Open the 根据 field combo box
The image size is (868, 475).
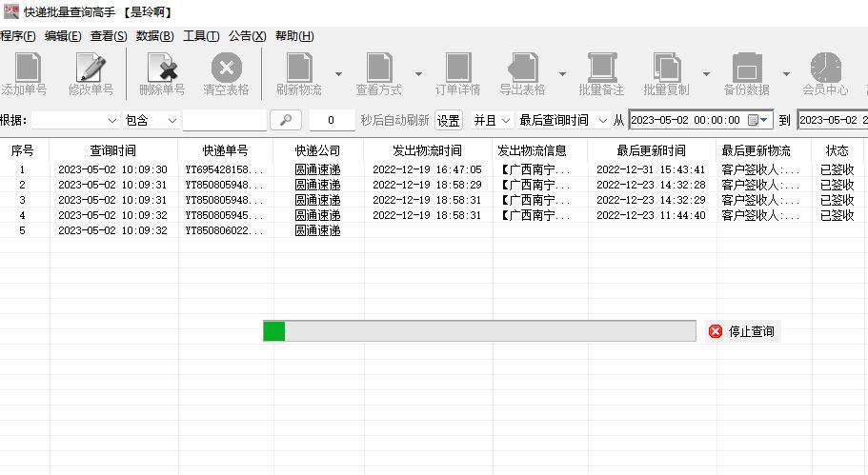(74, 120)
